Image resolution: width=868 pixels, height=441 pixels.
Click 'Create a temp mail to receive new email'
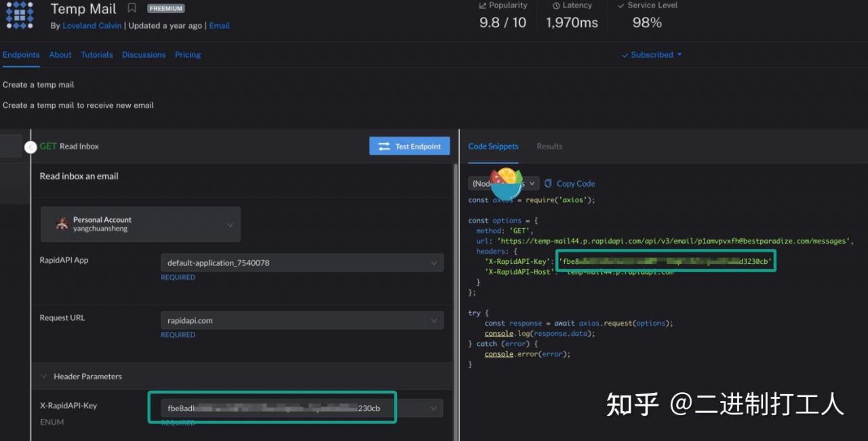tap(78, 105)
